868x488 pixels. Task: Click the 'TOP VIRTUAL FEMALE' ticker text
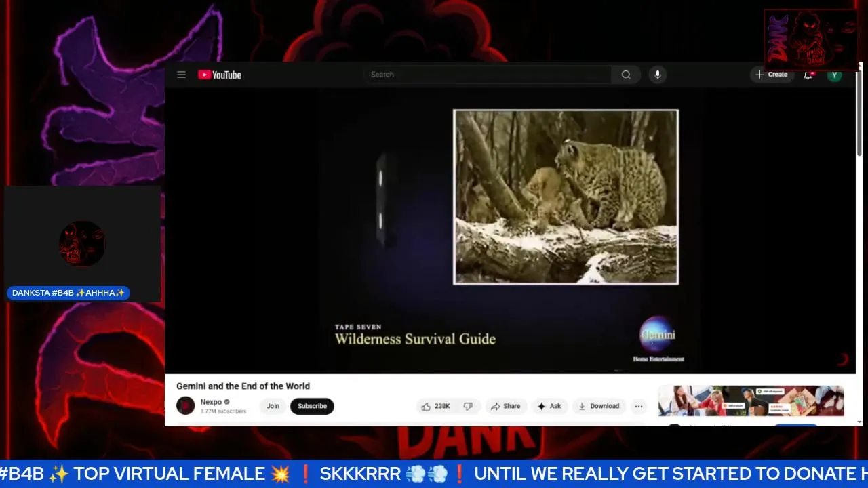click(171, 474)
